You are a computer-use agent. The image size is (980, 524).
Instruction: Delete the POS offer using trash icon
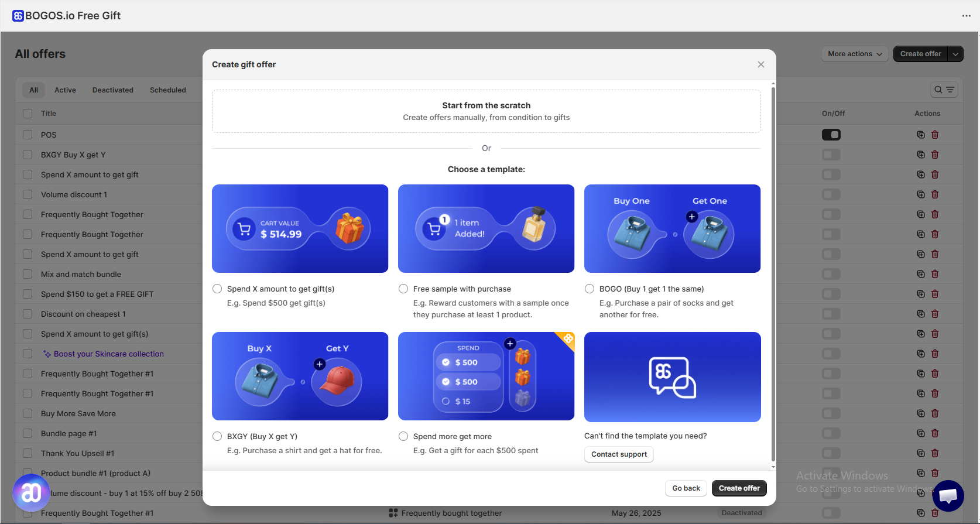[x=935, y=135]
